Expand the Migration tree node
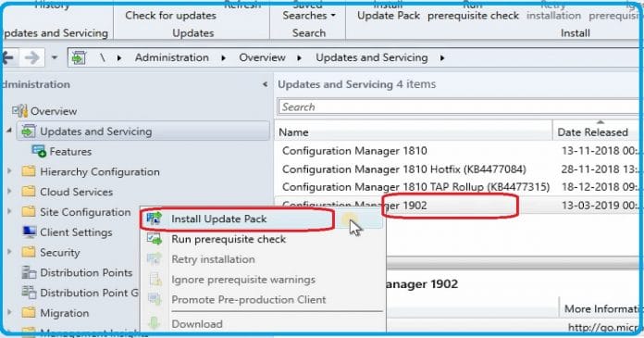 pos(9,312)
